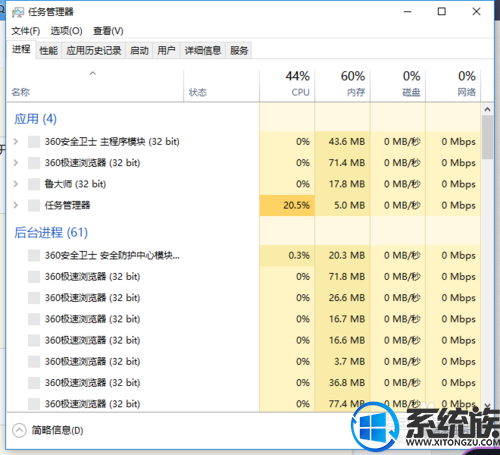Maximize the 任务管理器 window
The image size is (500, 455).
click(442, 12)
